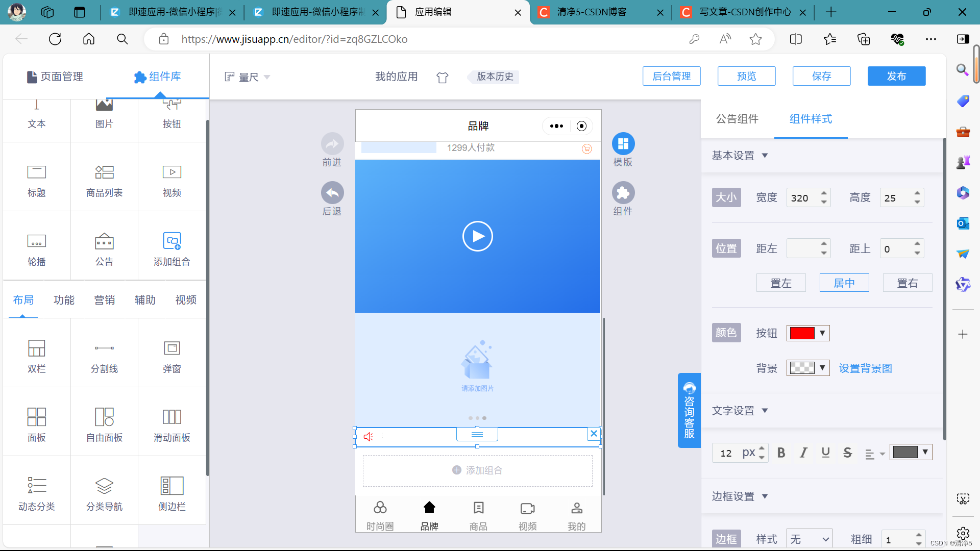Toggle bold text formatting
Image resolution: width=980 pixels, height=551 pixels.
(781, 453)
